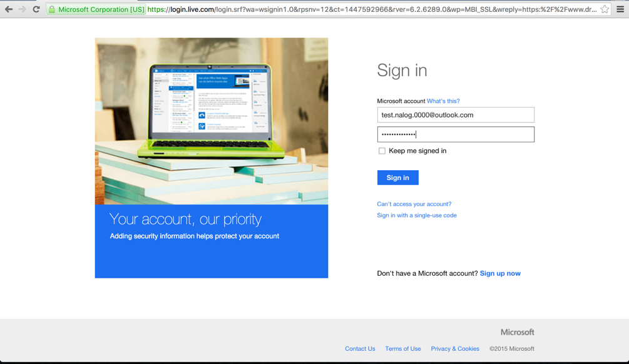Image resolution: width=629 pixels, height=364 pixels.
Task: Click the Microsoft account email field
Action: [456, 115]
